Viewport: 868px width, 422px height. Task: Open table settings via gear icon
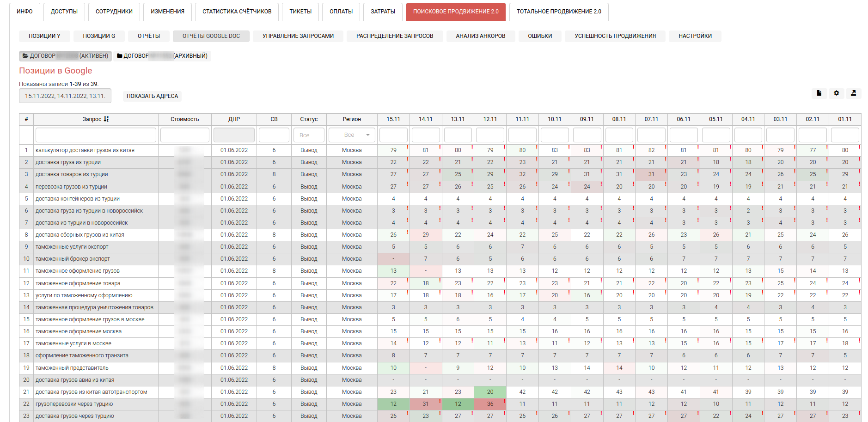[836, 93]
